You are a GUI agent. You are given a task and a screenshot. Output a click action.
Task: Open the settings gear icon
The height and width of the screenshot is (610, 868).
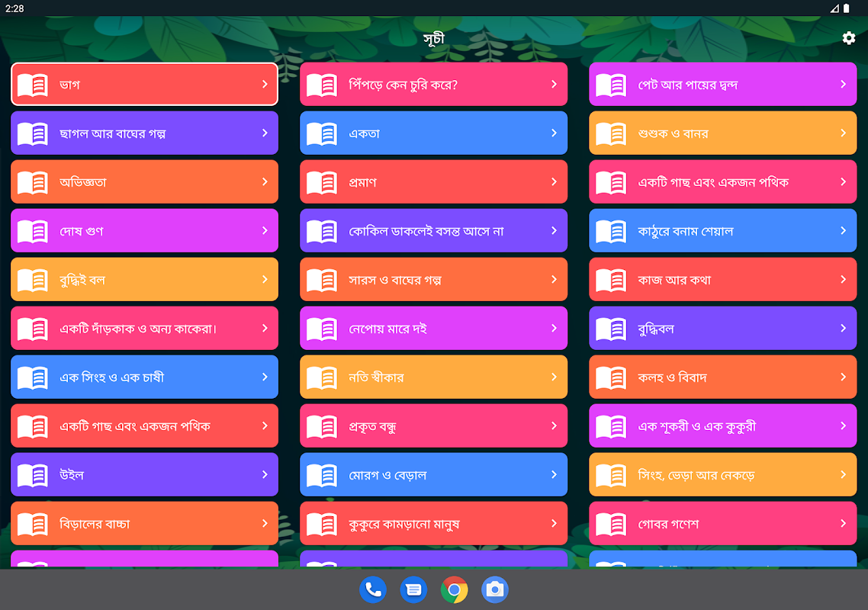coord(849,38)
